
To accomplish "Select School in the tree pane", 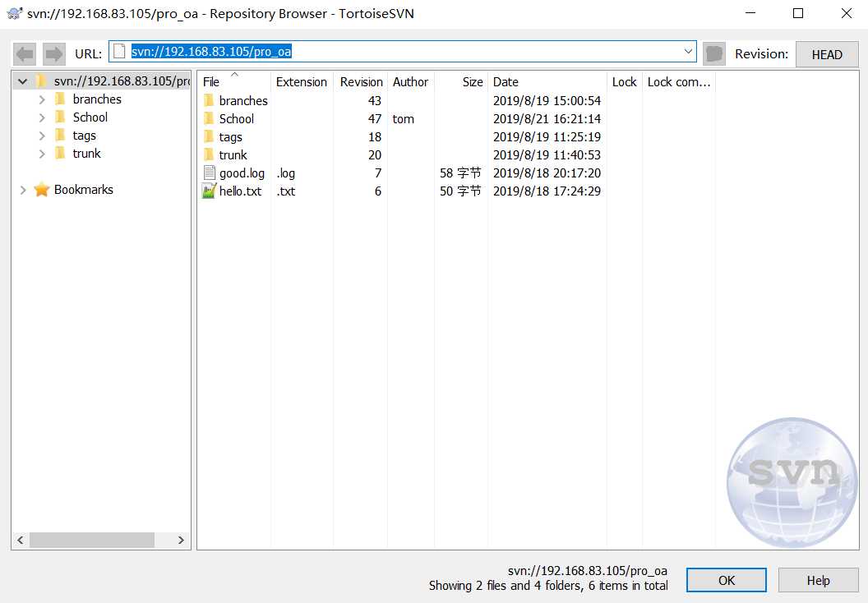I will [90, 117].
